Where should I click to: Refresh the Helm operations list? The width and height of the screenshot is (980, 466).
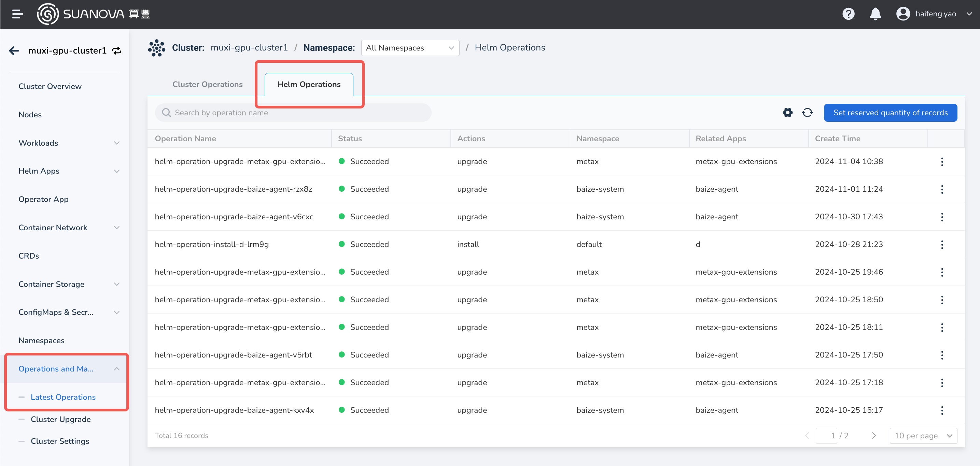click(x=807, y=113)
